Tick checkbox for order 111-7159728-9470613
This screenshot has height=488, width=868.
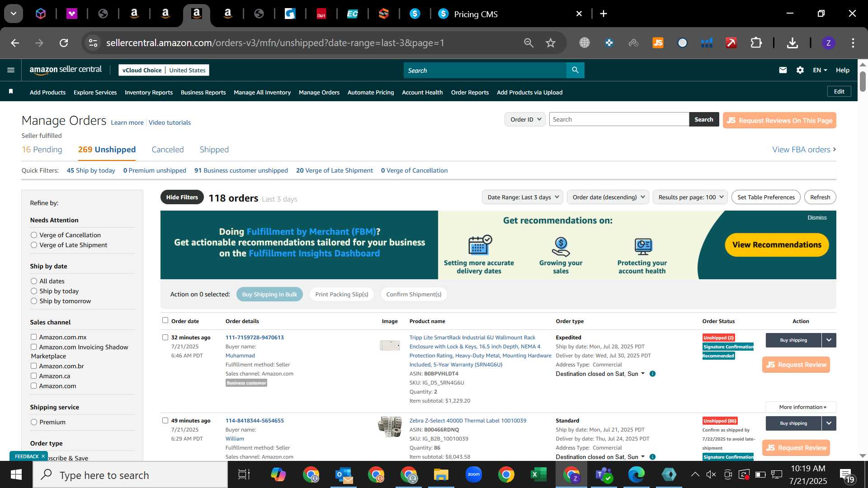pyautogui.click(x=165, y=337)
